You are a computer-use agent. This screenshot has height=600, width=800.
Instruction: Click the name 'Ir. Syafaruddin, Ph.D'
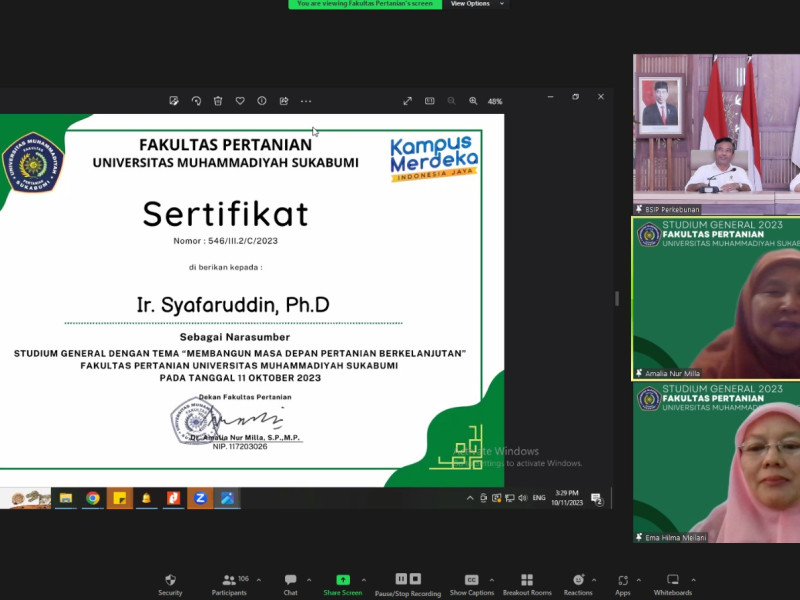(x=233, y=305)
